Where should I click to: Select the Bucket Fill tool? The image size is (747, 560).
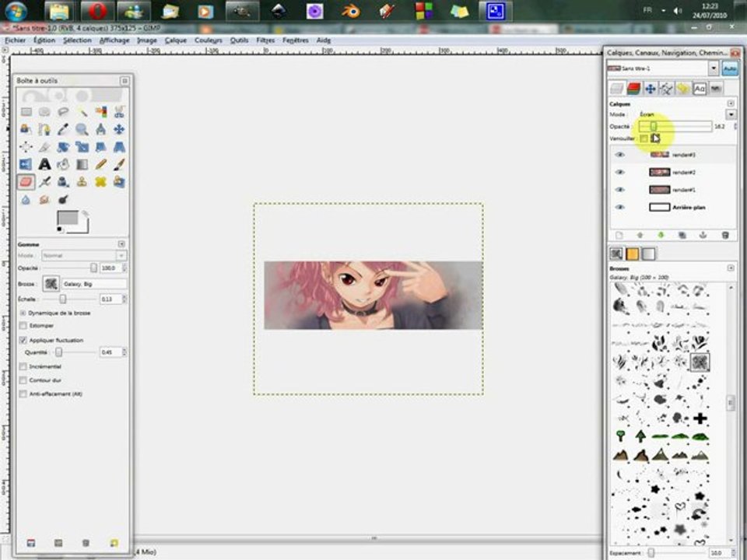pos(63,164)
